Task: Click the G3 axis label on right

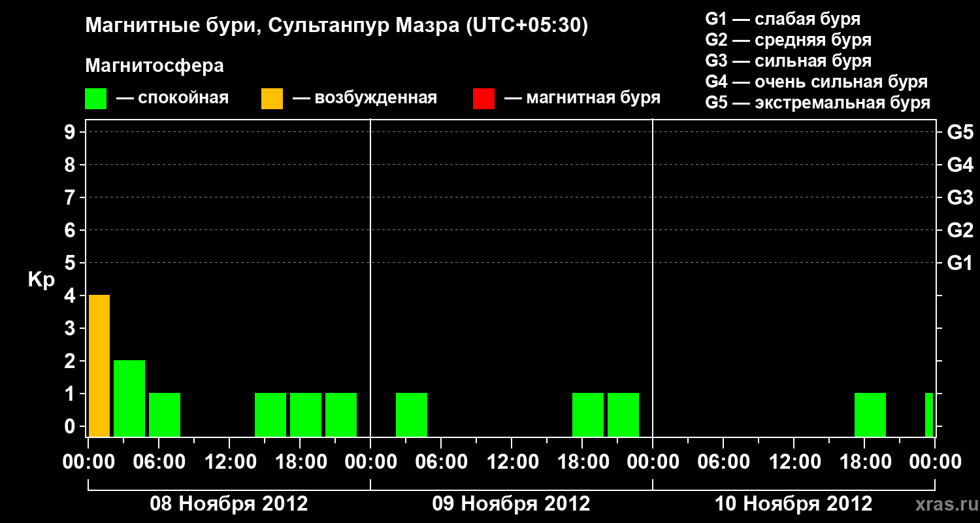Action: [x=960, y=197]
